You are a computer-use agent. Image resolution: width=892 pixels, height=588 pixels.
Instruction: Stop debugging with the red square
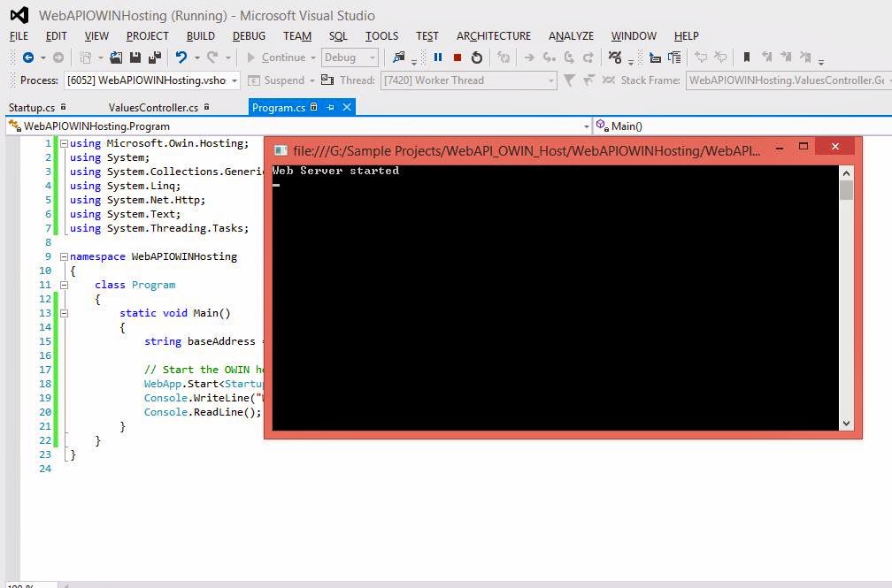[x=458, y=57]
